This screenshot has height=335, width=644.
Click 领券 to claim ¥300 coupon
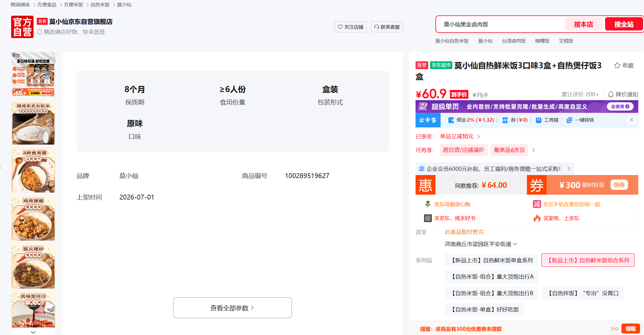(x=619, y=185)
